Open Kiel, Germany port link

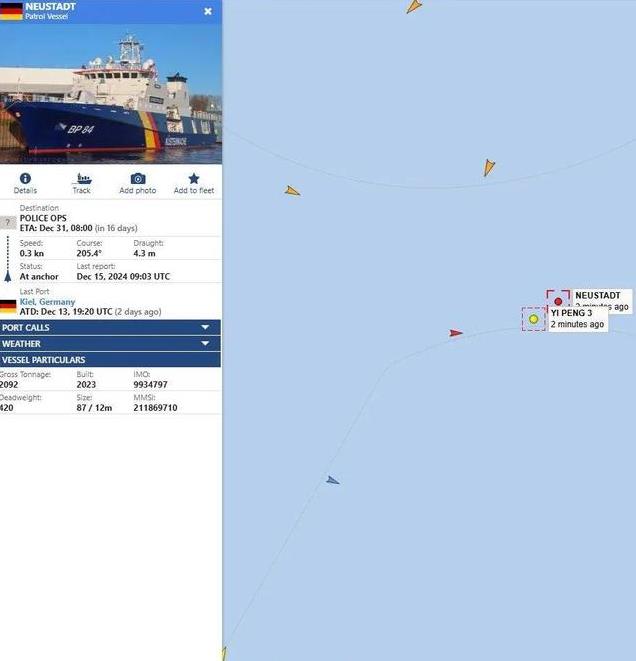(x=47, y=302)
